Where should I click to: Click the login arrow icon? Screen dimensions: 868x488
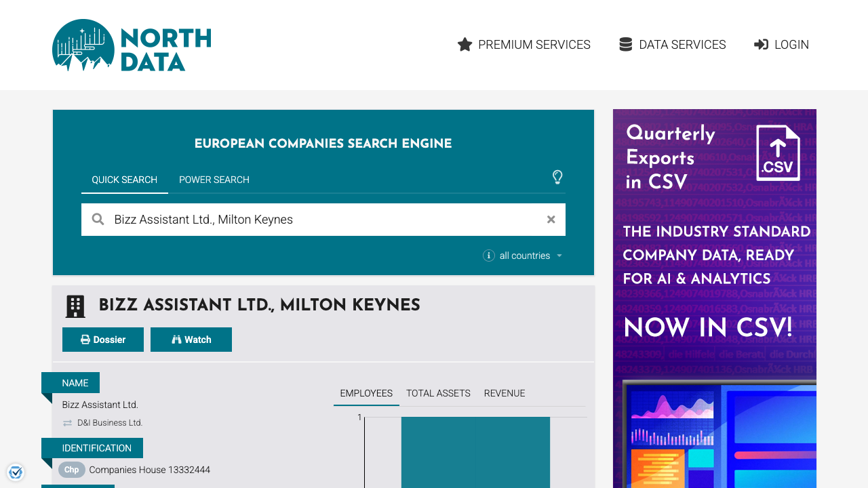(x=761, y=44)
